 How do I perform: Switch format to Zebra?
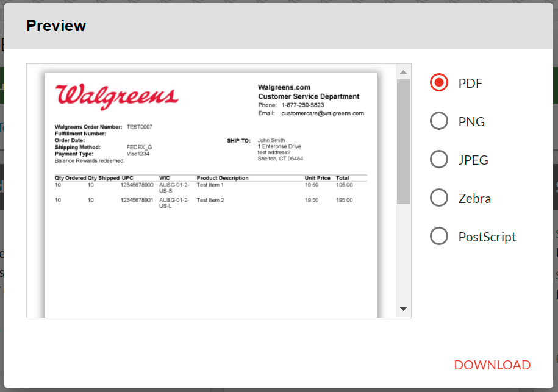(439, 198)
